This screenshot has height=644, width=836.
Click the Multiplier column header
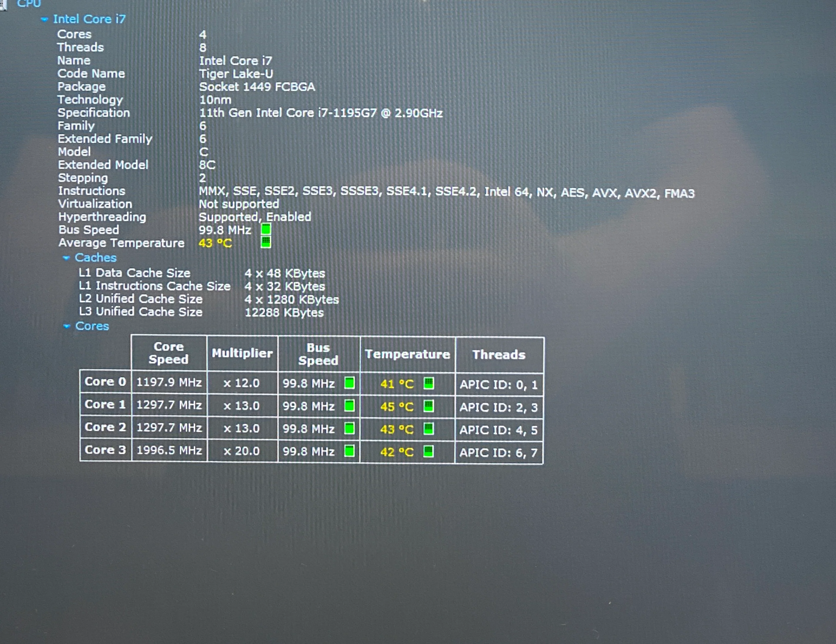pos(242,353)
